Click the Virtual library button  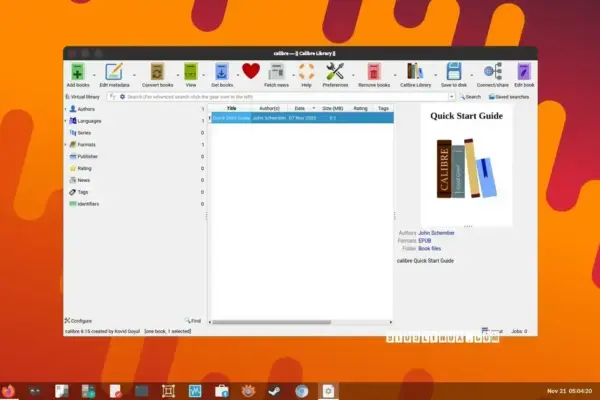pyautogui.click(x=82, y=97)
